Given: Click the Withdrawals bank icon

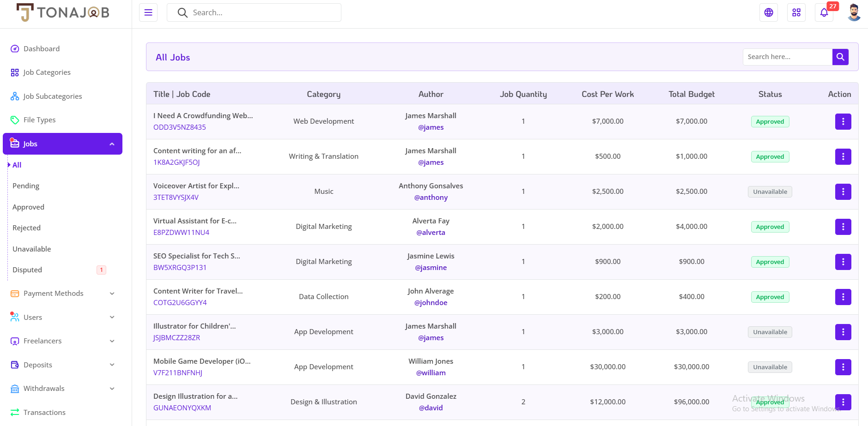Looking at the screenshot, I should click(x=15, y=389).
